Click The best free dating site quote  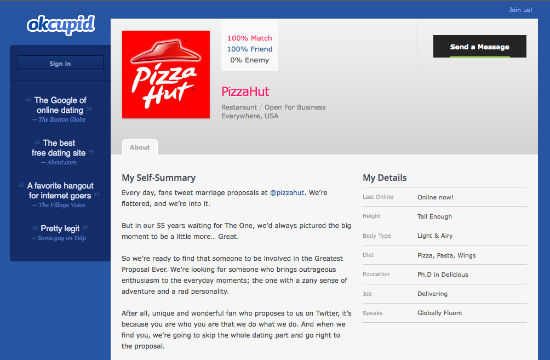click(59, 148)
